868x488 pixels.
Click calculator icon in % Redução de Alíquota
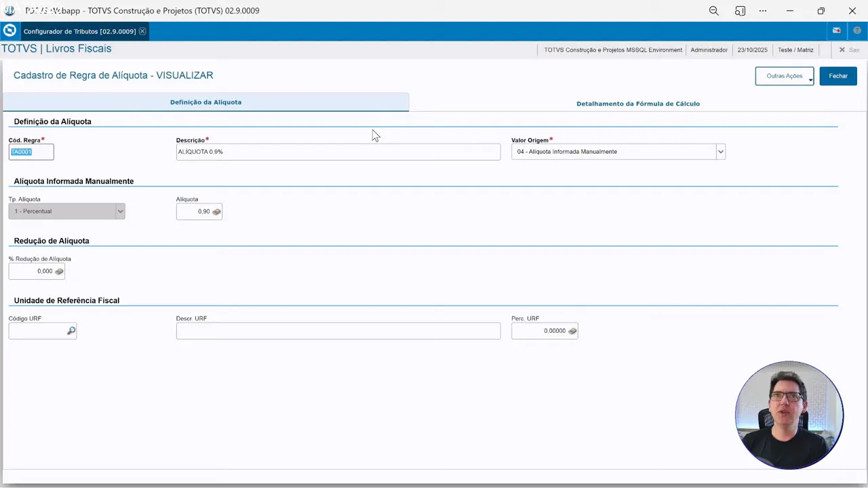(59, 272)
